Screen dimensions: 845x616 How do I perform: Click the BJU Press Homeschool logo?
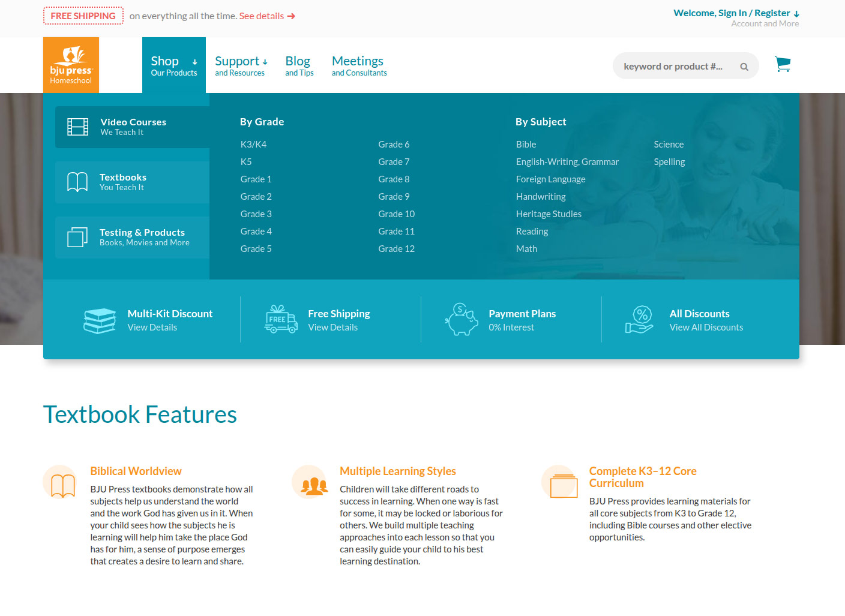[x=71, y=65]
